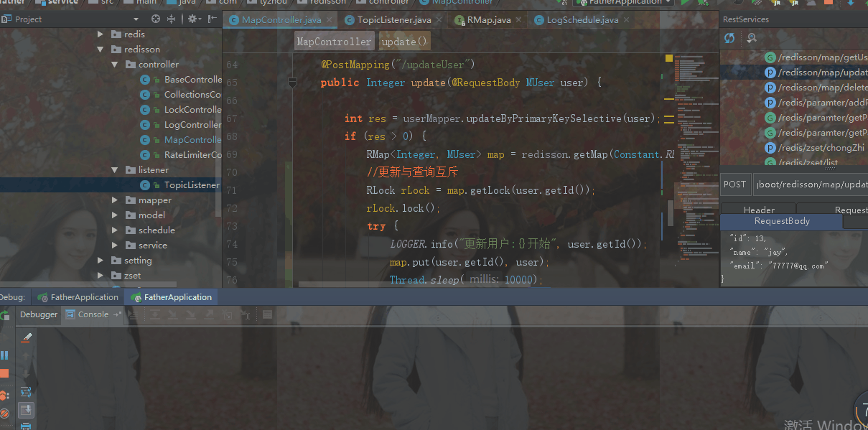Click the scroll-from-source target icon in Project panel
Viewport: 868px width, 430px height.
(x=156, y=19)
